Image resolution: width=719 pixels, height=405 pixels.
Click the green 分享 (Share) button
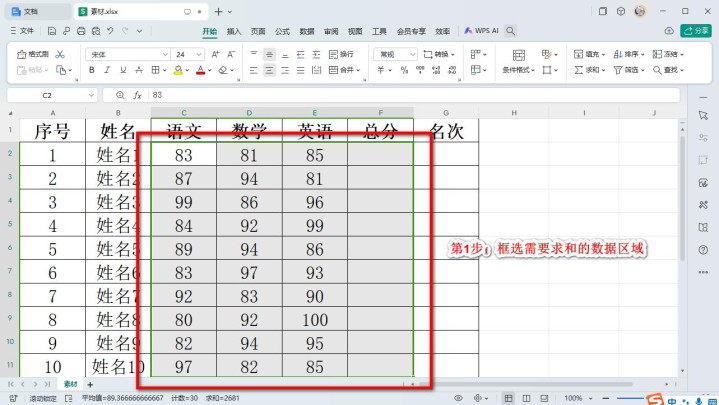pyautogui.click(x=695, y=31)
